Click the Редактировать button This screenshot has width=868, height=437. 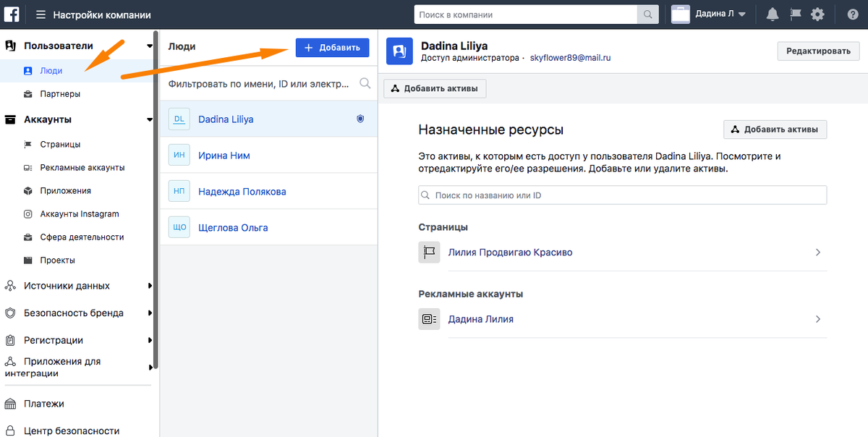pyautogui.click(x=819, y=51)
